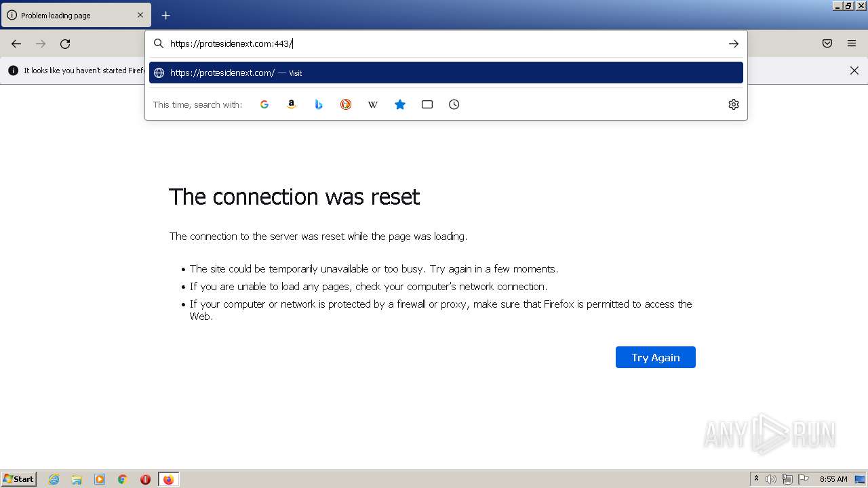Search this time with Wikipedia
The image size is (868, 488).
click(x=373, y=104)
